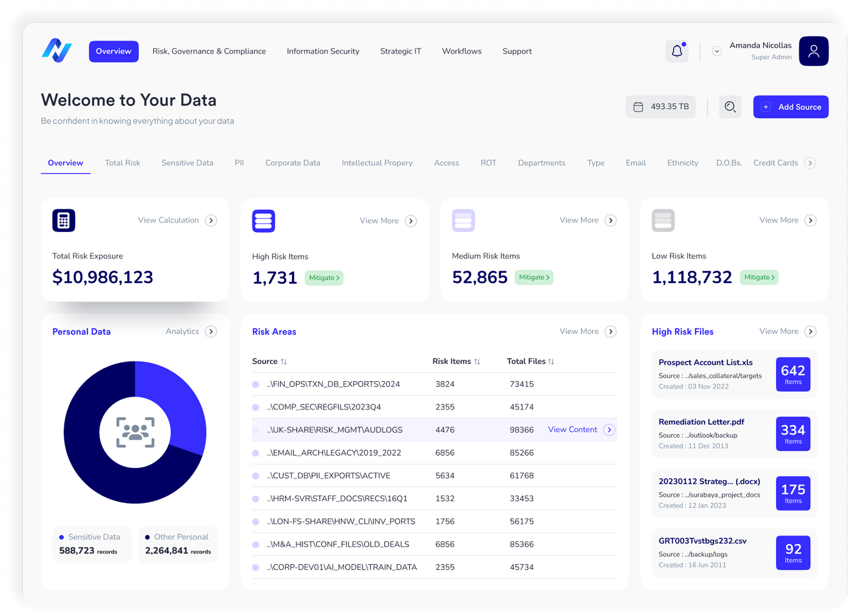Screen dimensions: 855x616
Task: Switch to the Sensitive Data tab
Action: pos(187,163)
